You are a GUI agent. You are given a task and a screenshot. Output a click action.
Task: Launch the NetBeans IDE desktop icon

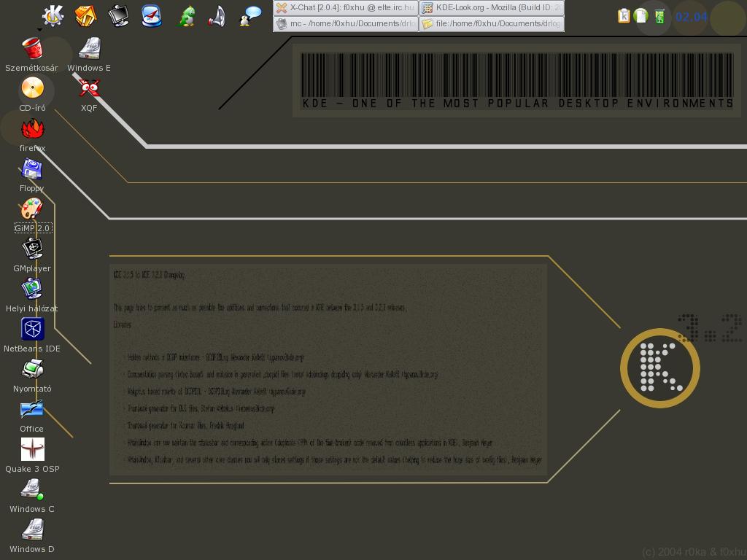32,329
